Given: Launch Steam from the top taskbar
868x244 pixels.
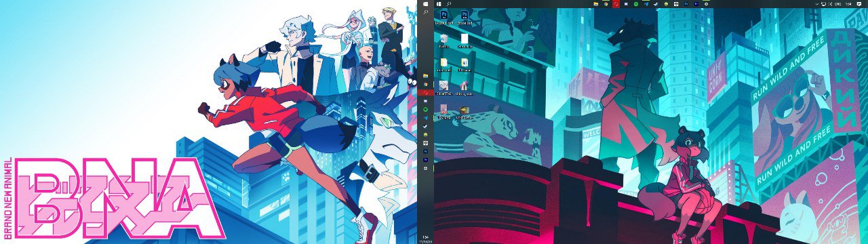Looking at the screenshot, I should point(656,4).
